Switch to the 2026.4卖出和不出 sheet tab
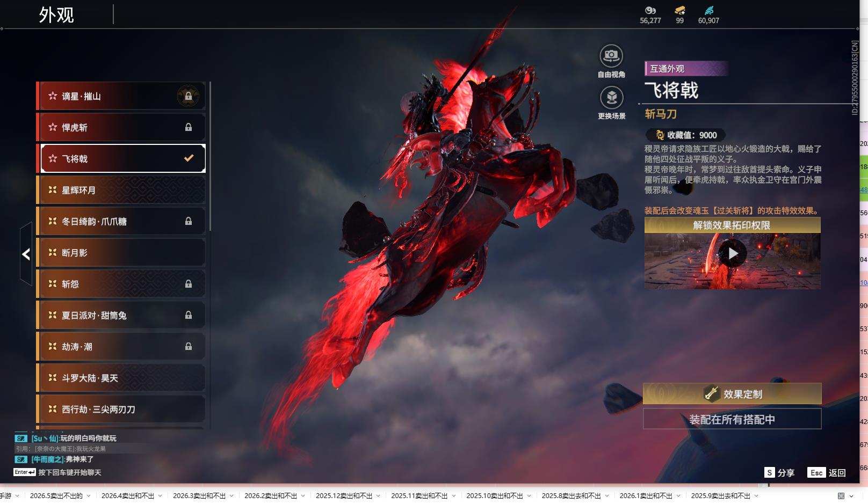868x504 pixels. coord(128,496)
